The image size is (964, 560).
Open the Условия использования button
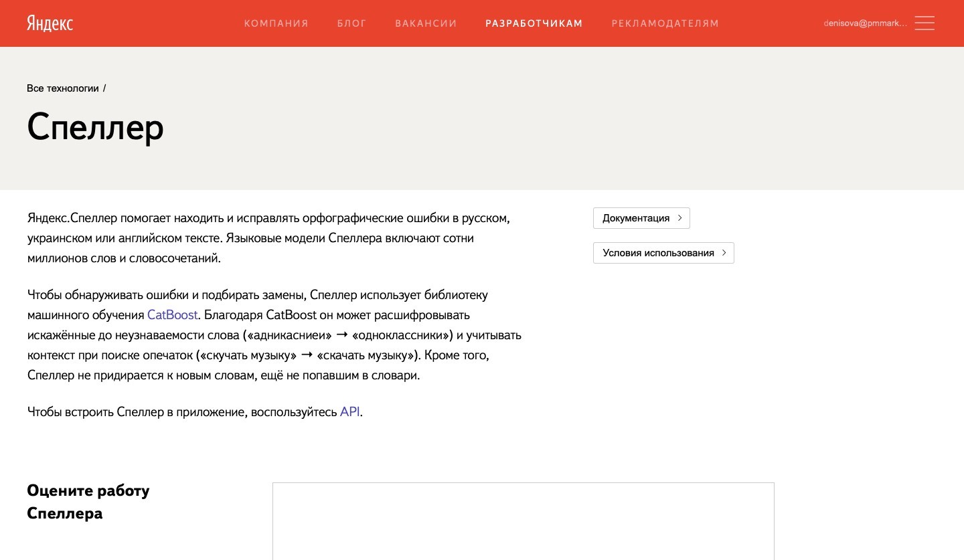pos(663,253)
